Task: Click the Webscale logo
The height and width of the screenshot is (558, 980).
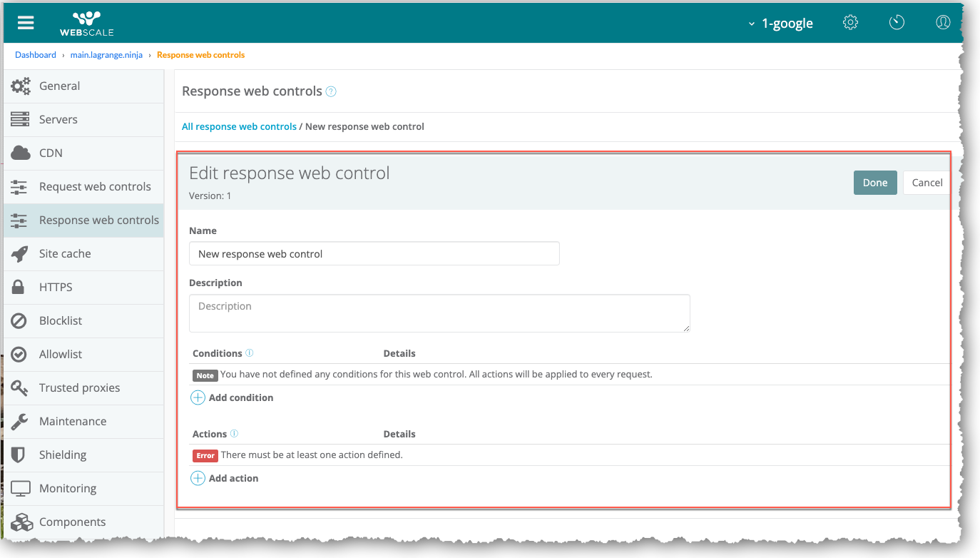Action: (x=86, y=23)
